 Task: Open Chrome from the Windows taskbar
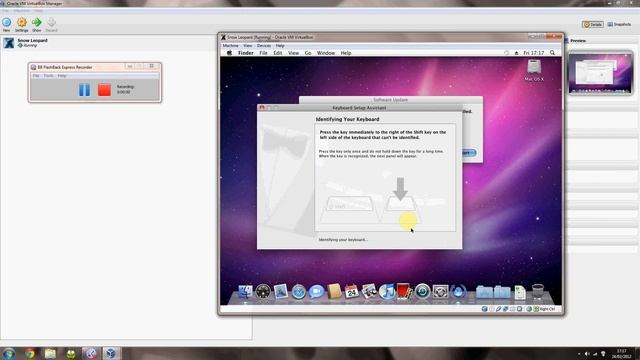pyautogui.click(x=29, y=353)
